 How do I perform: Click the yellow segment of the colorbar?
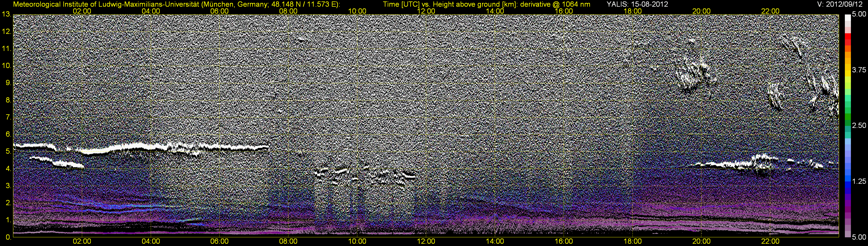pyautogui.click(x=847, y=74)
